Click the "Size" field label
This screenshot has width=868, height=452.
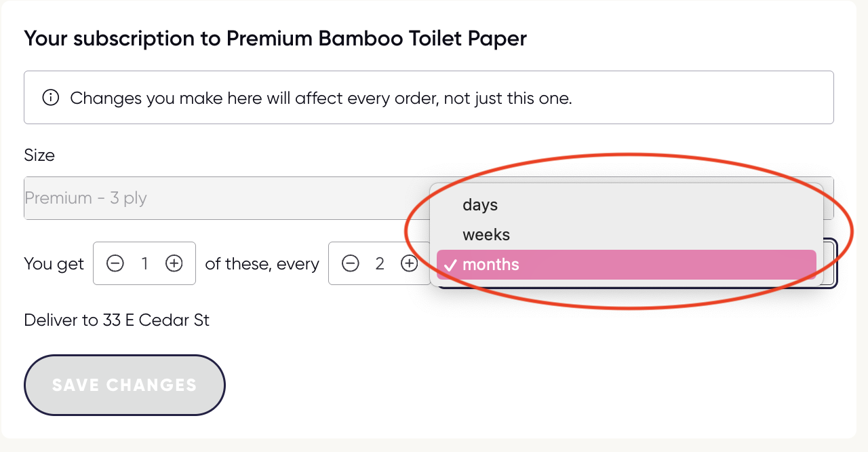(39, 155)
